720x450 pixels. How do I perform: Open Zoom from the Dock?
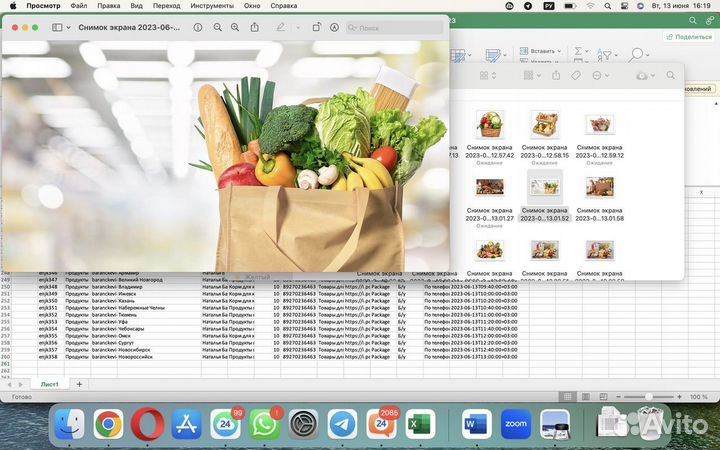tap(516, 424)
